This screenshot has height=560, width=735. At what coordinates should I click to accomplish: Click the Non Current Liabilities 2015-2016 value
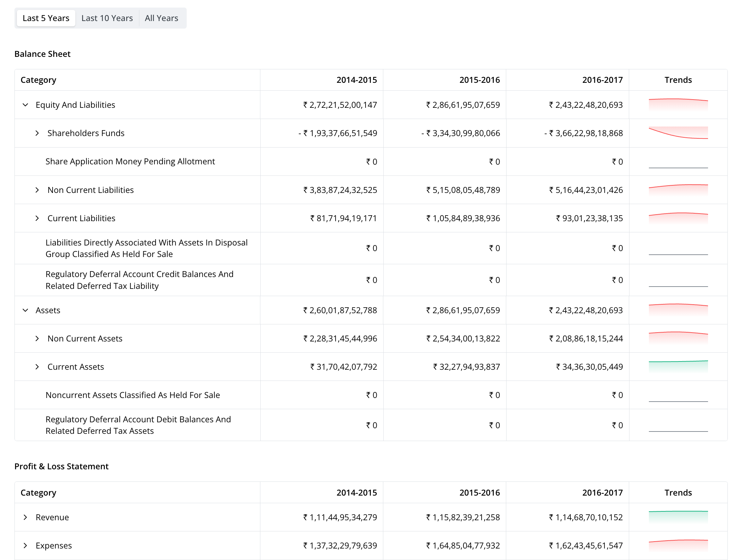463,190
